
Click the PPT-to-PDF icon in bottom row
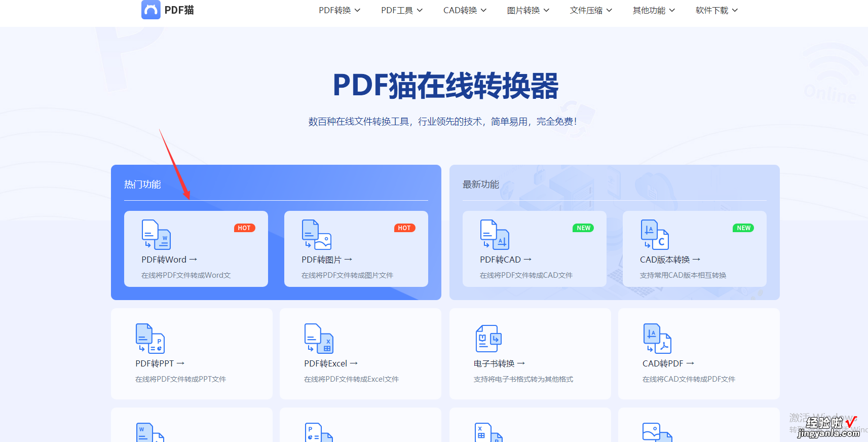[x=319, y=432]
